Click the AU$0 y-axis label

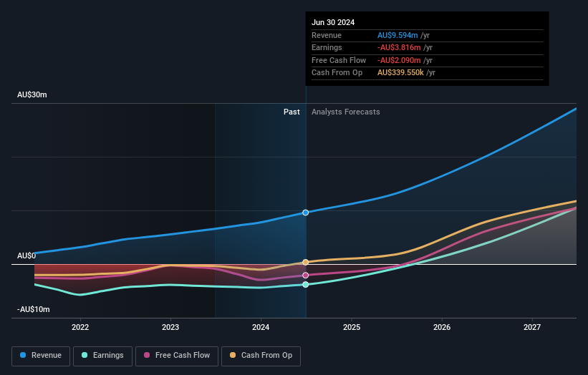click(26, 256)
